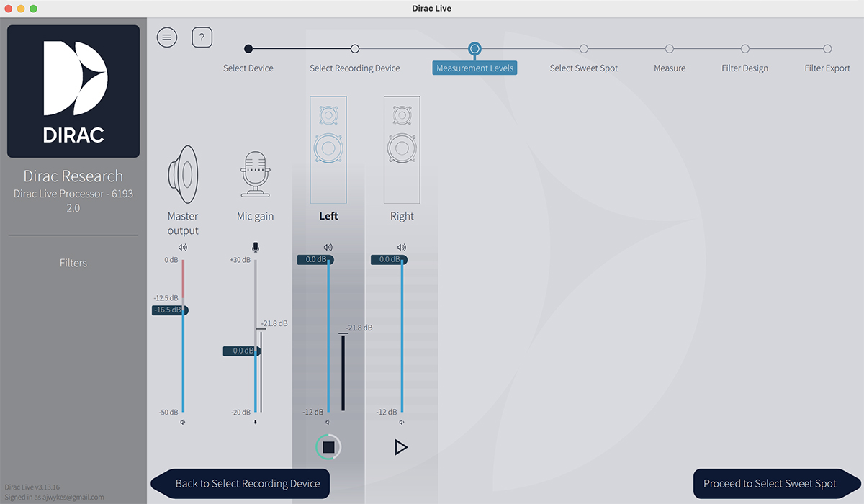The image size is (864, 504).
Task: Click the Master output -16.5 dB slider handle
Action: pos(170,310)
